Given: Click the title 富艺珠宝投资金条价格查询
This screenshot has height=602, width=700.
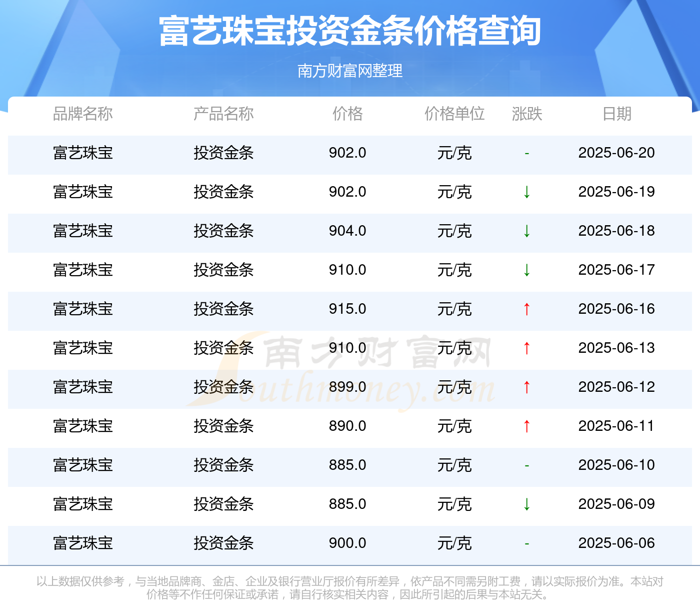Looking at the screenshot, I should coord(350,31).
